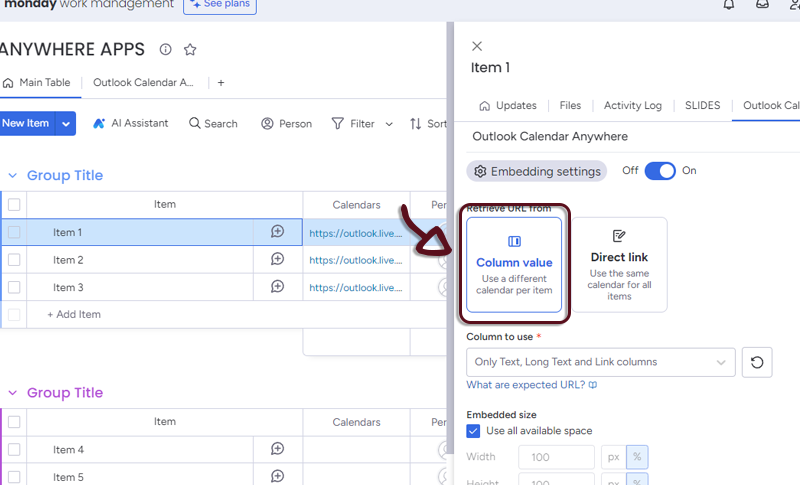This screenshot has width=800, height=485.
Task: Collapse the first Group Title
Action: (13, 176)
